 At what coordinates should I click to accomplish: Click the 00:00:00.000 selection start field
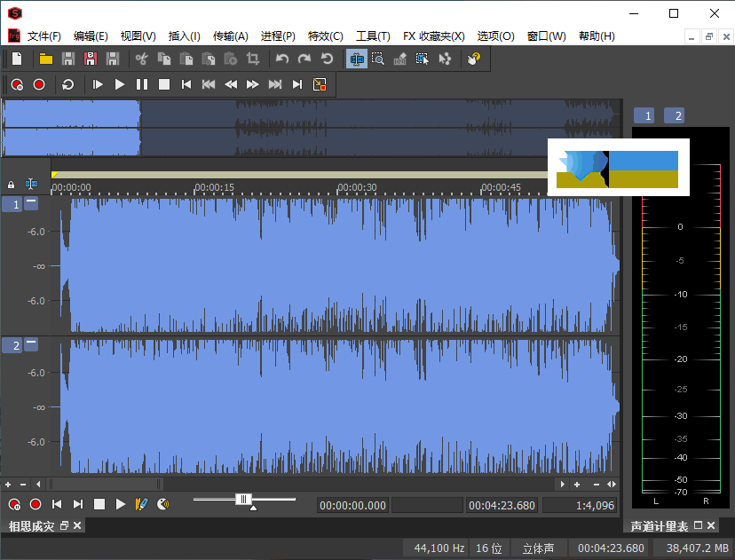coord(352,505)
